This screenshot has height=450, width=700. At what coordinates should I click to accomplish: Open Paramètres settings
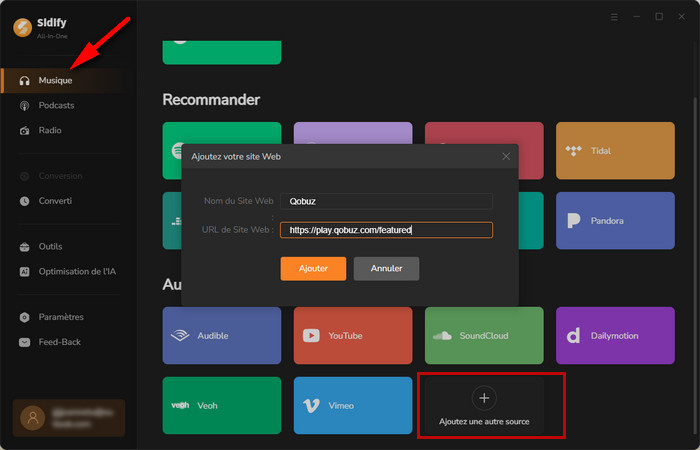click(x=60, y=317)
